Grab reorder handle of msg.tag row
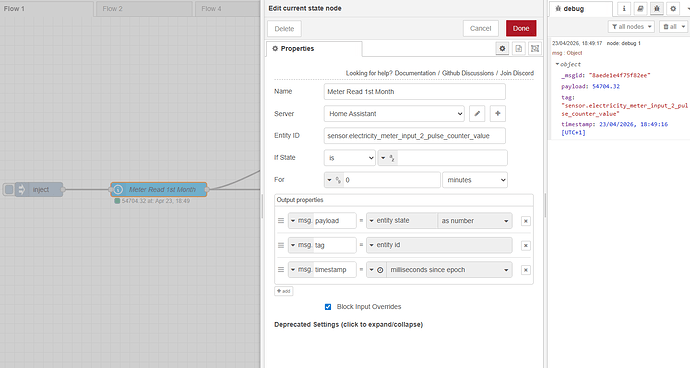Image resolution: width=690 pixels, height=368 pixels. 281,245
